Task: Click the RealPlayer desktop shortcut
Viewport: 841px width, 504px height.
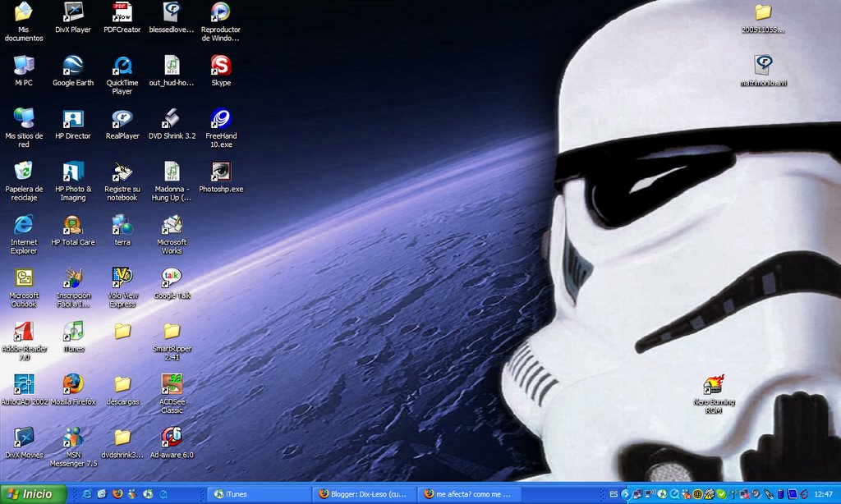Action: 122,118
